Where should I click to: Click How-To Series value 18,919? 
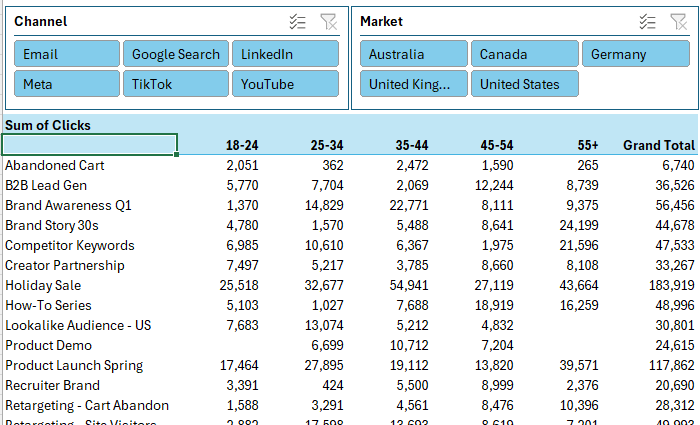click(x=494, y=305)
